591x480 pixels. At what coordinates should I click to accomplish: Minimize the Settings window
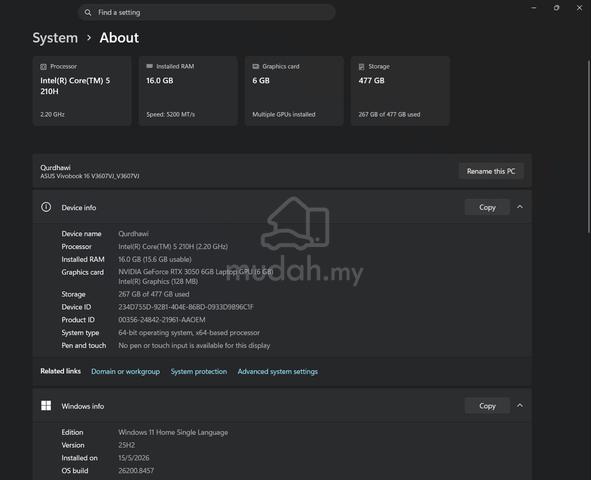[x=534, y=8]
